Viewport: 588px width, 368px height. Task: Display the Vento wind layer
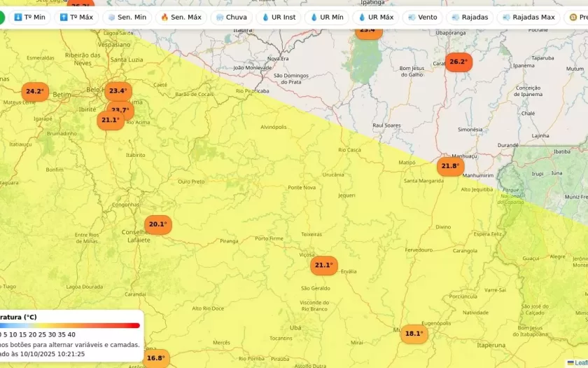pyautogui.click(x=422, y=18)
